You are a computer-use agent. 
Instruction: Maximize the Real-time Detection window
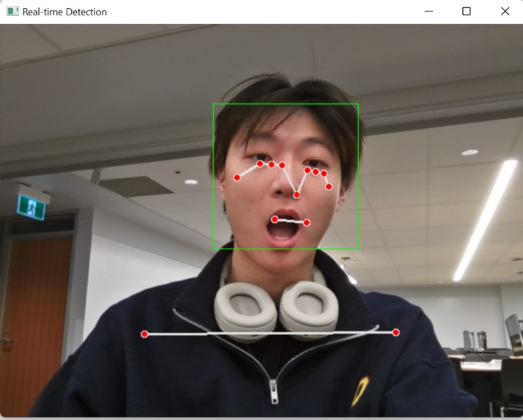pyautogui.click(x=467, y=11)
